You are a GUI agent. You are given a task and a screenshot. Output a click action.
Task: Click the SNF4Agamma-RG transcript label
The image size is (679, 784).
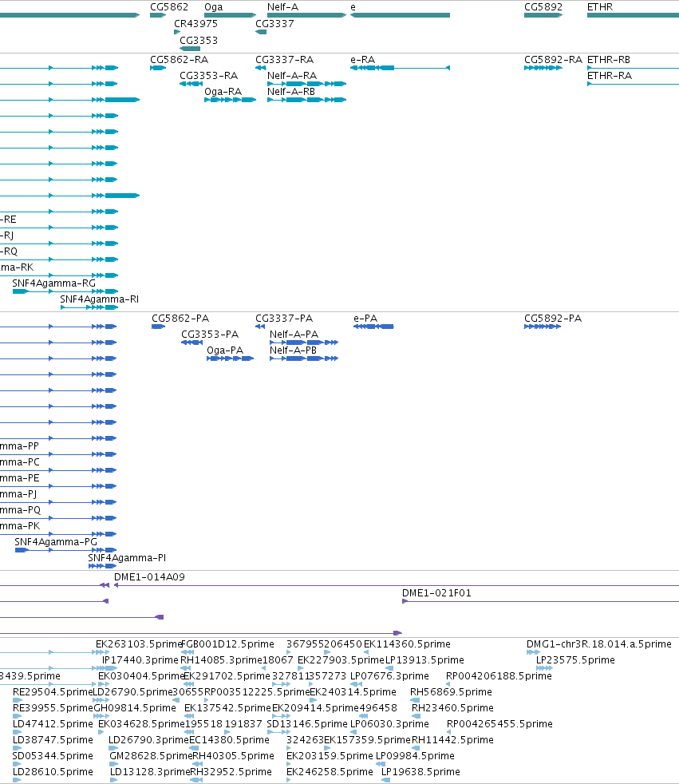click(53, 283)
